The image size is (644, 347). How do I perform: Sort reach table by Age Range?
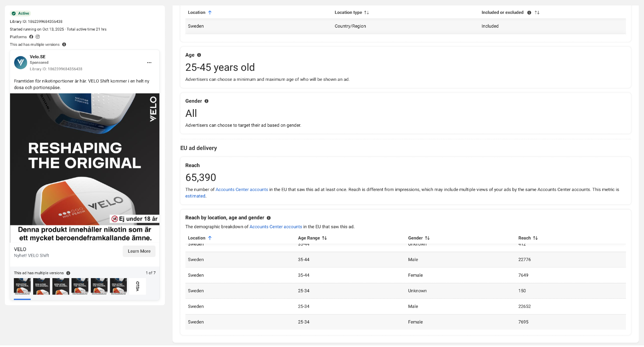tap(324, 238)
